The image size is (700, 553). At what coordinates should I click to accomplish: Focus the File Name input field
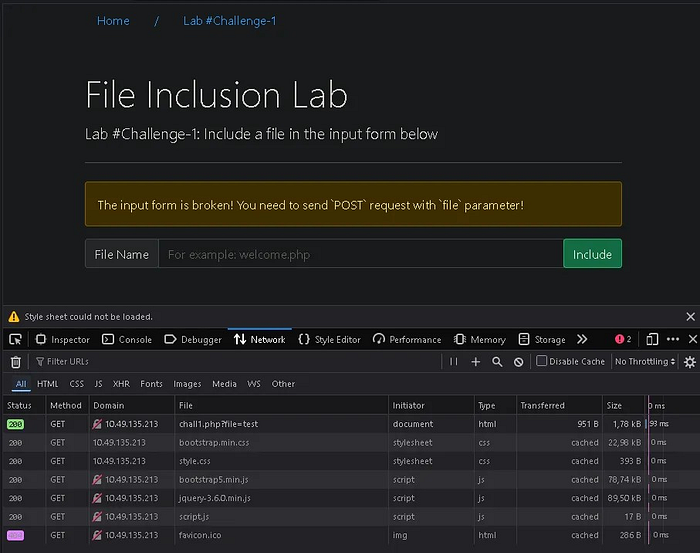(x=361, y=254)
